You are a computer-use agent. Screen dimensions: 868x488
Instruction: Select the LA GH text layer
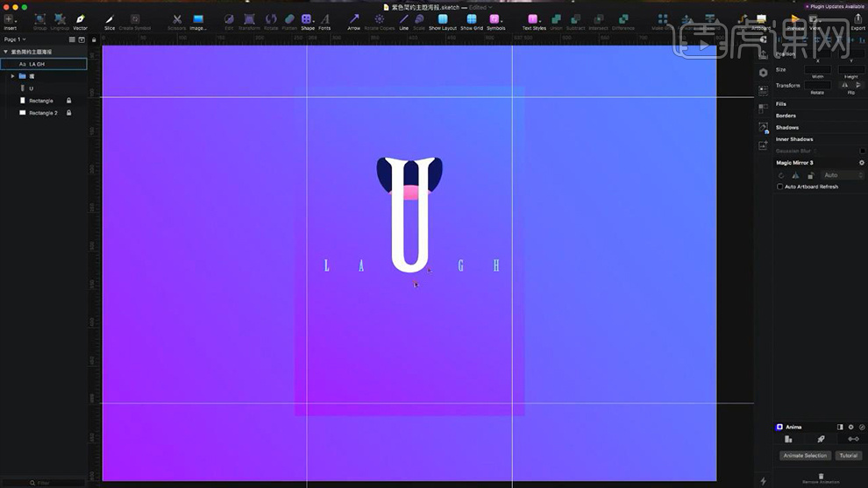click(44, 64)
